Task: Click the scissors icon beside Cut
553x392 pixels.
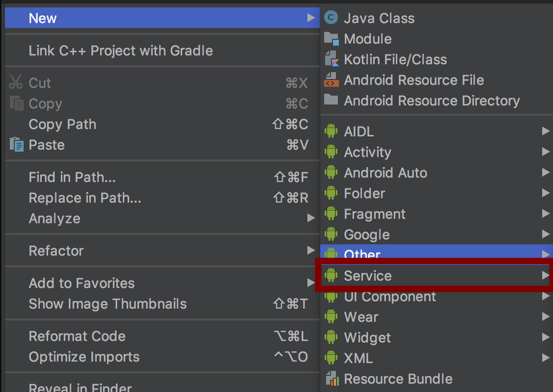Action: (16, 83)
